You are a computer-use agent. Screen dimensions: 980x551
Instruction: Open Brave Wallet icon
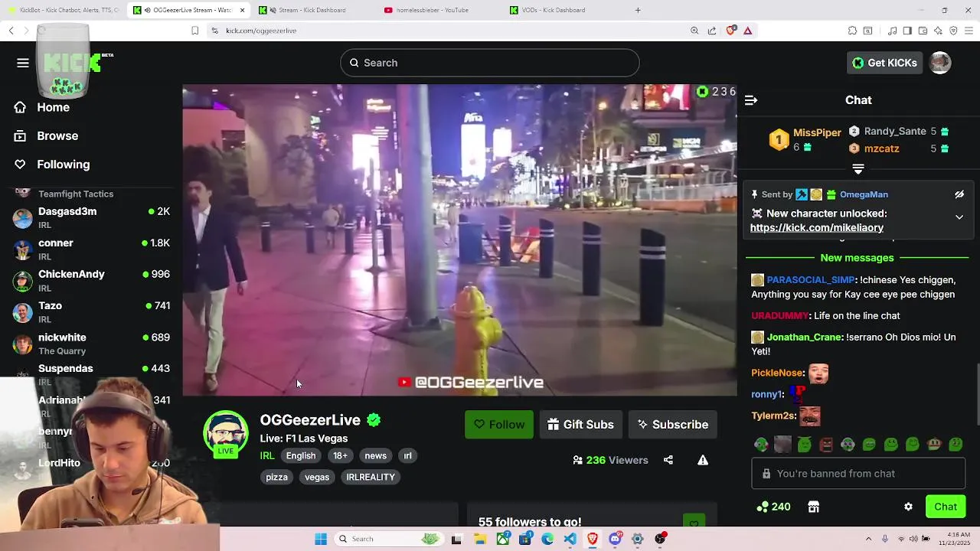923,31
